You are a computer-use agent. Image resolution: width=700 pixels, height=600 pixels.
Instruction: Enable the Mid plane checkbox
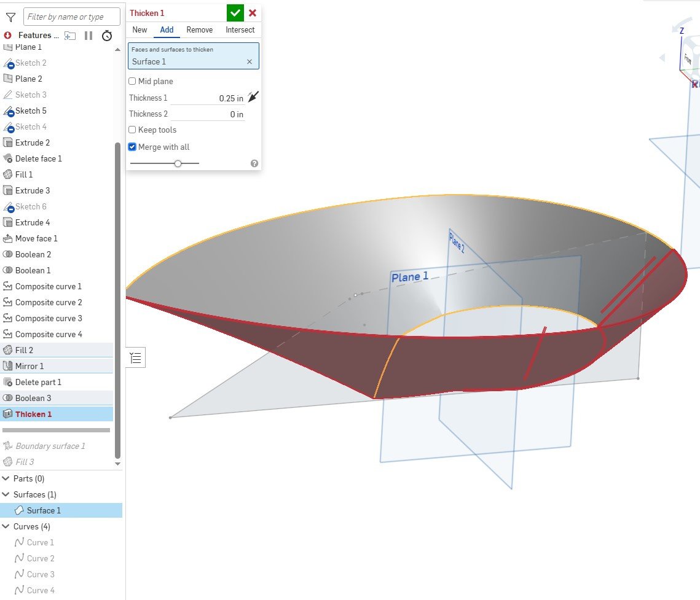[132, 81]
